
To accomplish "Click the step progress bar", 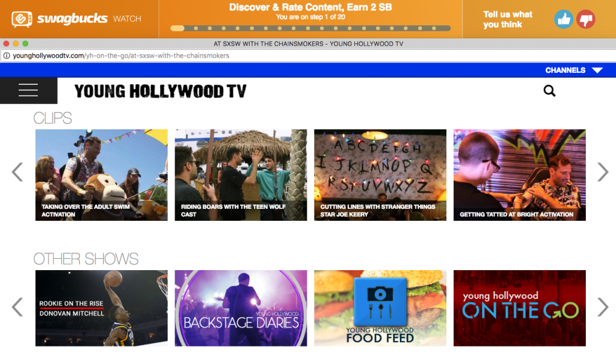I will (310, 28).
